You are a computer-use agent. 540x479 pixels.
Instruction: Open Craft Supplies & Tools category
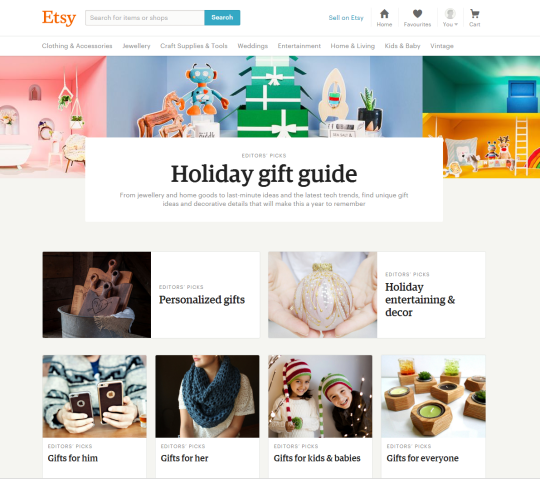tap(194, 46)
